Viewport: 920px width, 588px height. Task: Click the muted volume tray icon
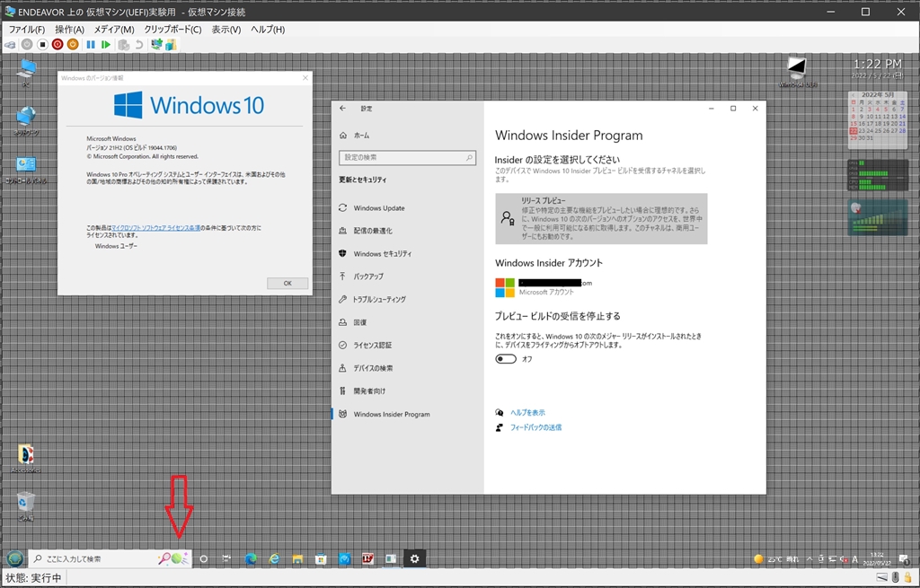point(843,558)
